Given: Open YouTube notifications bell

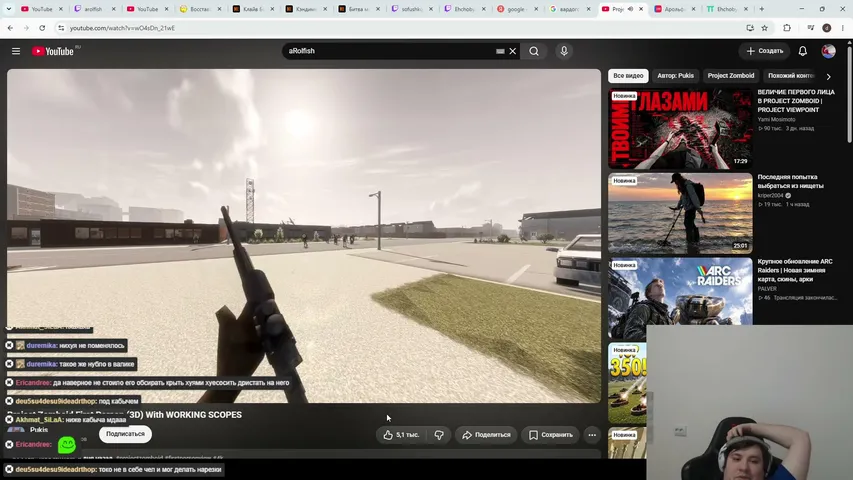Looking at the screenshot, I should point(802,51).
